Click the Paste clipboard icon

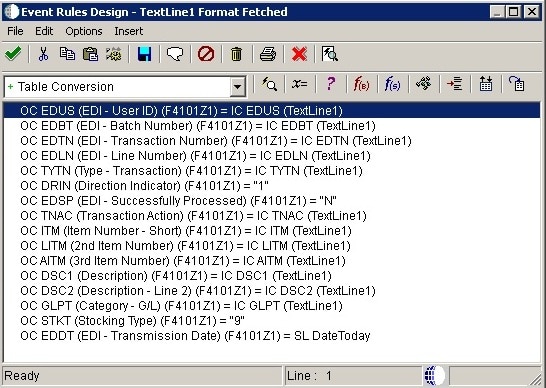[90, 54]
